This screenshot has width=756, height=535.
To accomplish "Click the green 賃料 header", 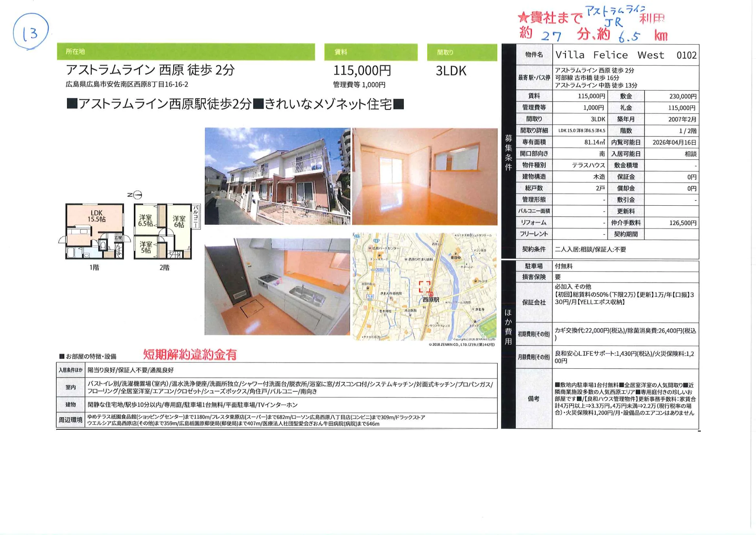I will click(x=371, y=52).
